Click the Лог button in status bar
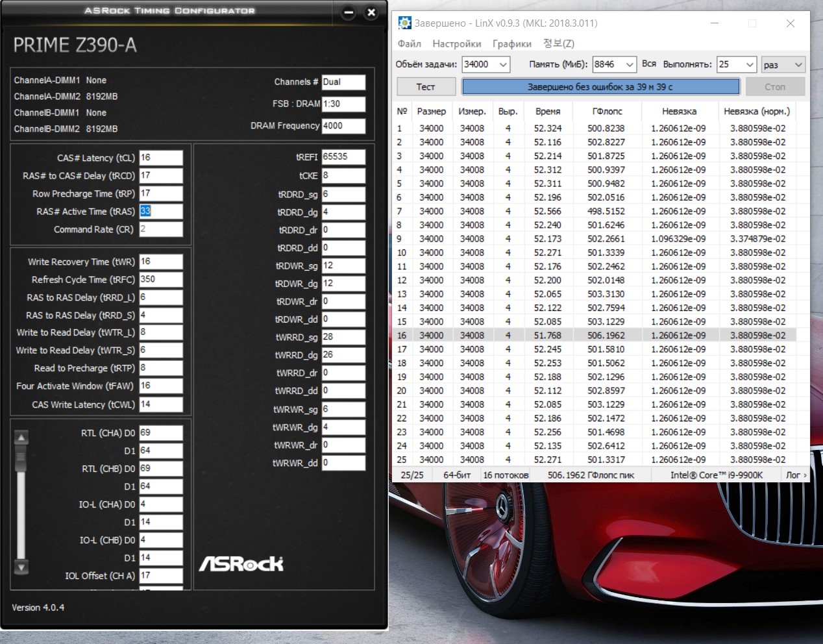 (x=796, y=475)
